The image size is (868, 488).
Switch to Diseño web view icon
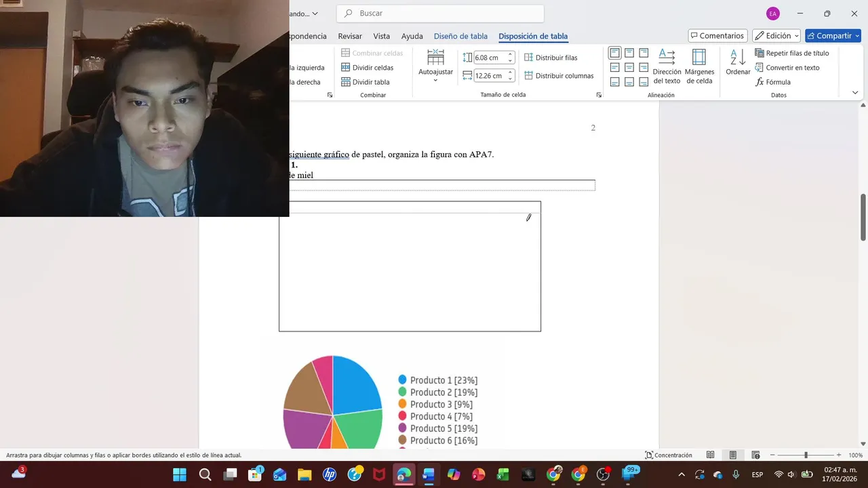[755, 455]
